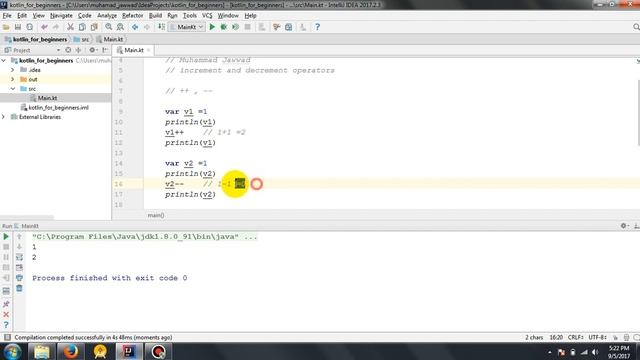Change UTF-8 file encoding in status bar
640x360 pixels.
598,338
